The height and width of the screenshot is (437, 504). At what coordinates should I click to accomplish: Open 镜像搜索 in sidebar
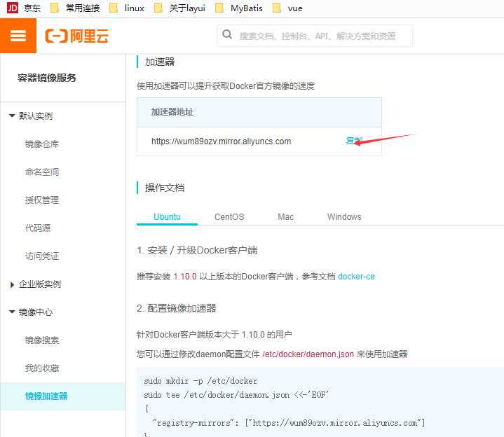click(x=42, y=340)
